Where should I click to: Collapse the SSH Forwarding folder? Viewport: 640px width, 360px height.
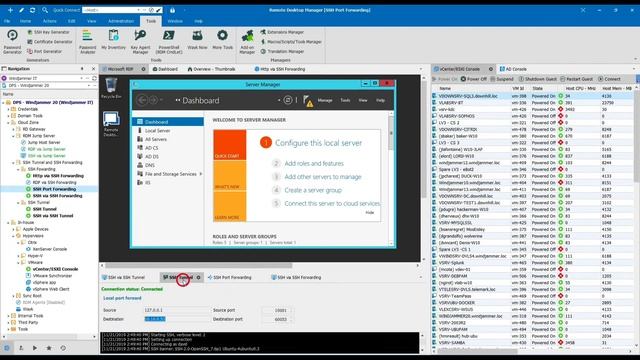18,169
